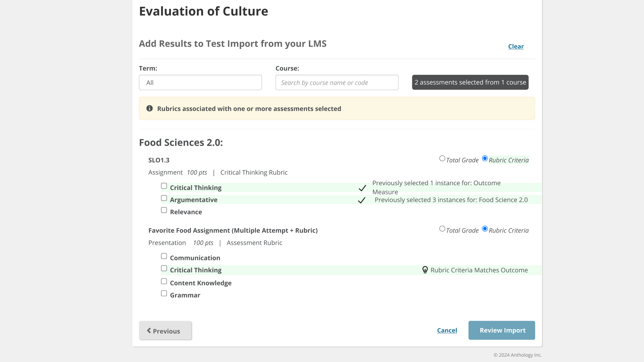Viewport: 644px width, 362px height.
Task: Go back with the Previous button
Action: tap(165, 331)
